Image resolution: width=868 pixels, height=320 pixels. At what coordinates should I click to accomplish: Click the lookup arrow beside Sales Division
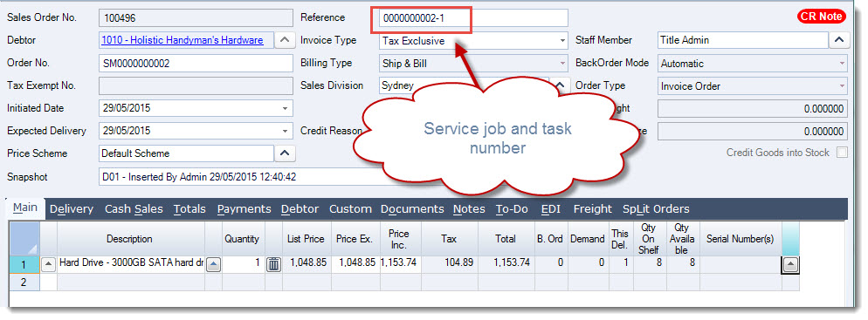click(x=561, y=85)
